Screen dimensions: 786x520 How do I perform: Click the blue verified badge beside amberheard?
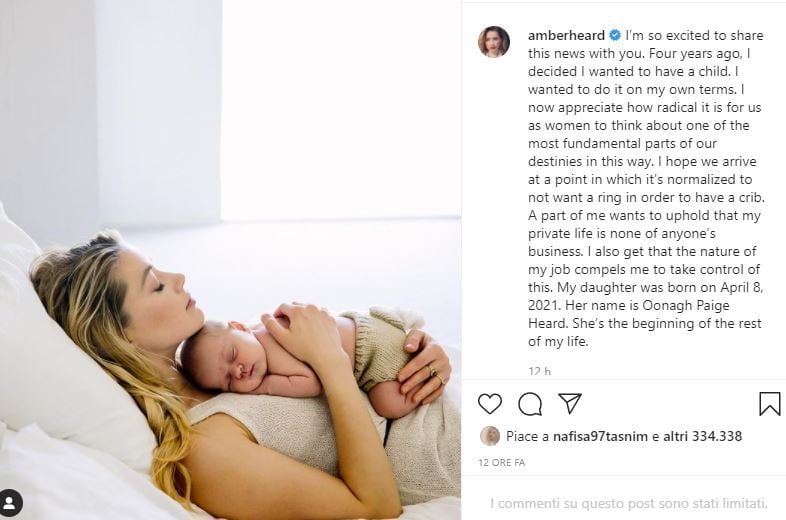615,35
